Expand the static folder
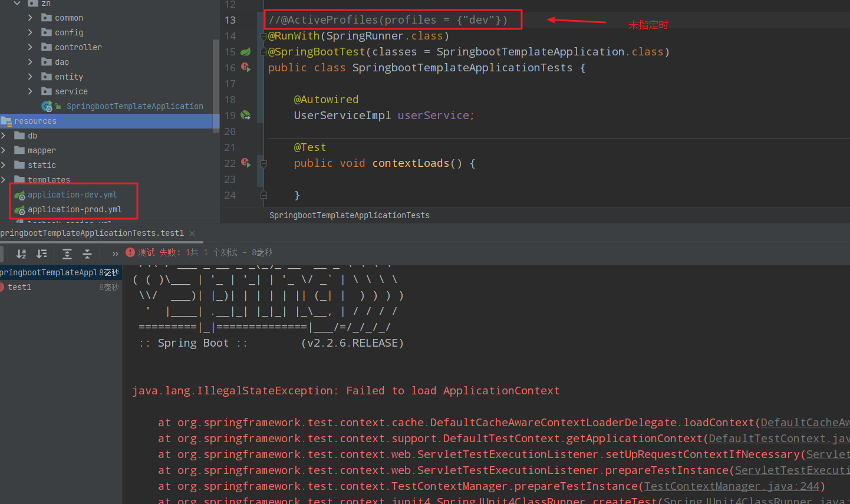 (x=4, y=165)
